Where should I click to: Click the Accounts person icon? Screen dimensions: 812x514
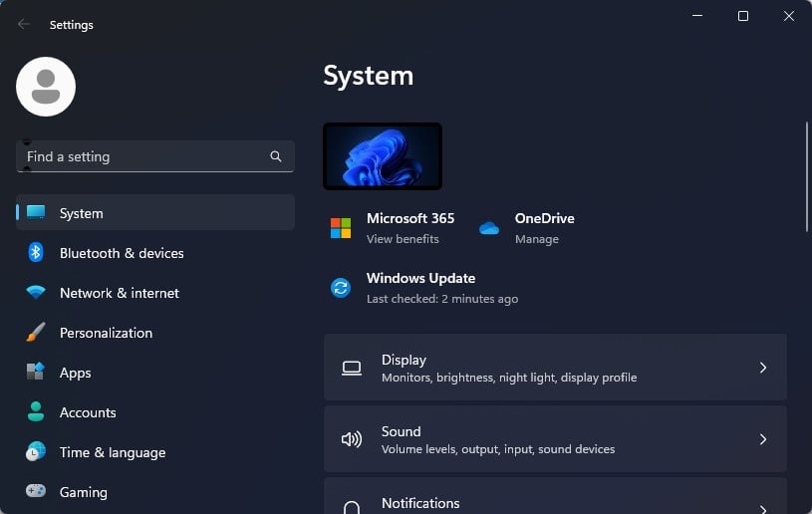(36, 411)
